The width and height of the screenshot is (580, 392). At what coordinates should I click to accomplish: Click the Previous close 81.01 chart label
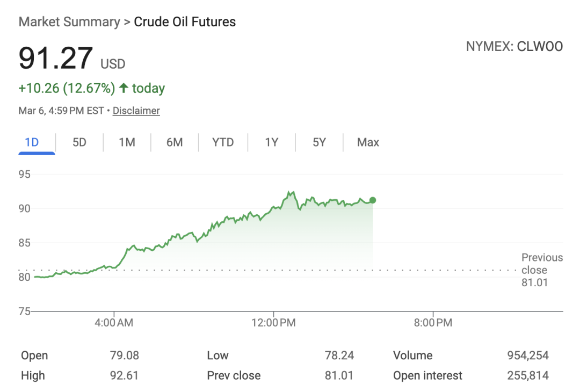coord(541,270)
